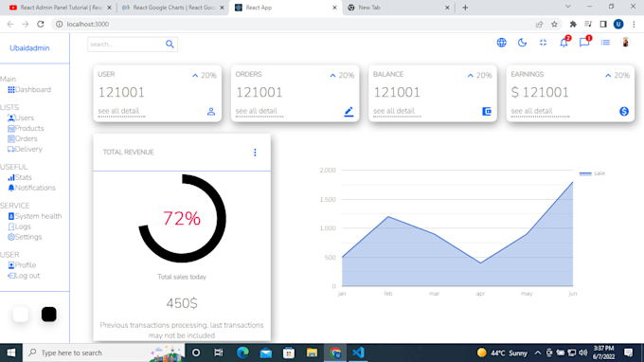Click the person icon on USER card
The width and height of the screenshot is (644, 362).
(x=211, y=112)
